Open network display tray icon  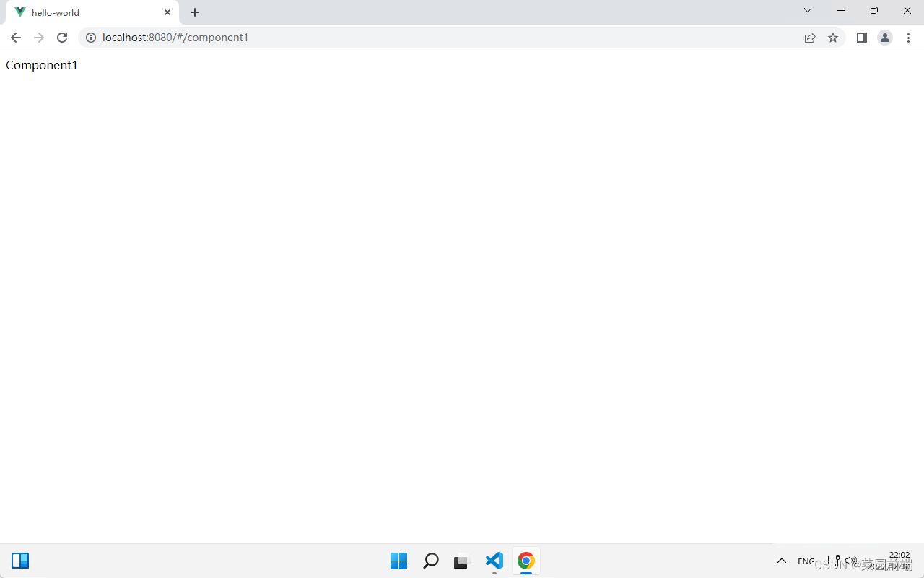point(834,561)
